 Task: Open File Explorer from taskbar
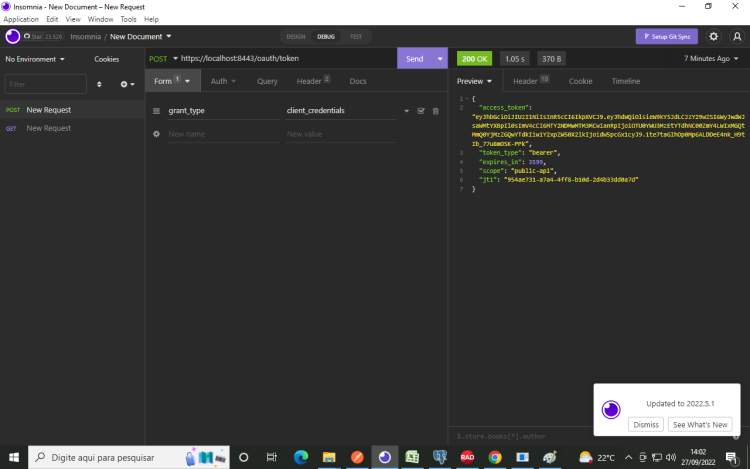329,458
